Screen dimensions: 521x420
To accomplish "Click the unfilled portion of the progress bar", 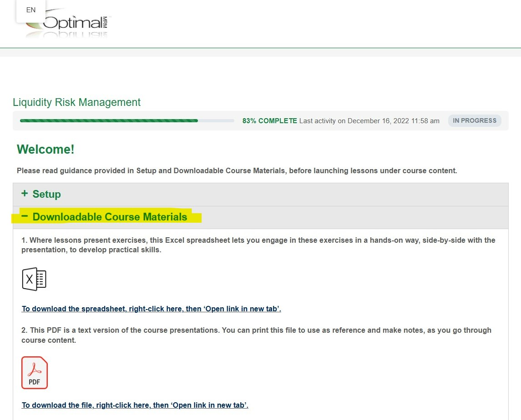I will (x=216, y=121).
